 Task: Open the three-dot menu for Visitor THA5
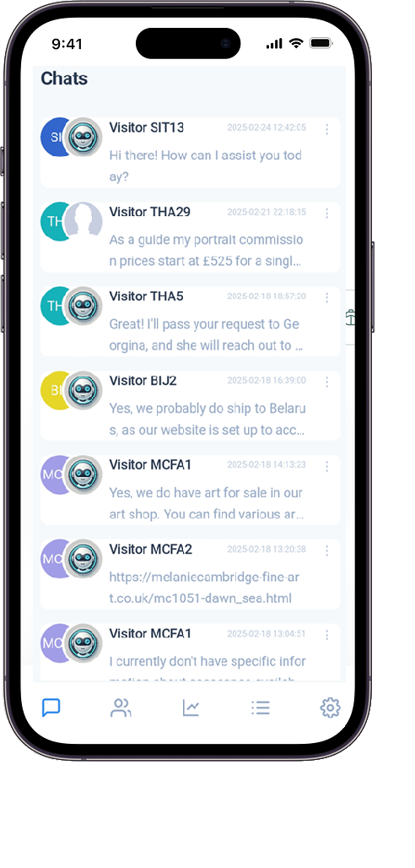click(327, 298)
